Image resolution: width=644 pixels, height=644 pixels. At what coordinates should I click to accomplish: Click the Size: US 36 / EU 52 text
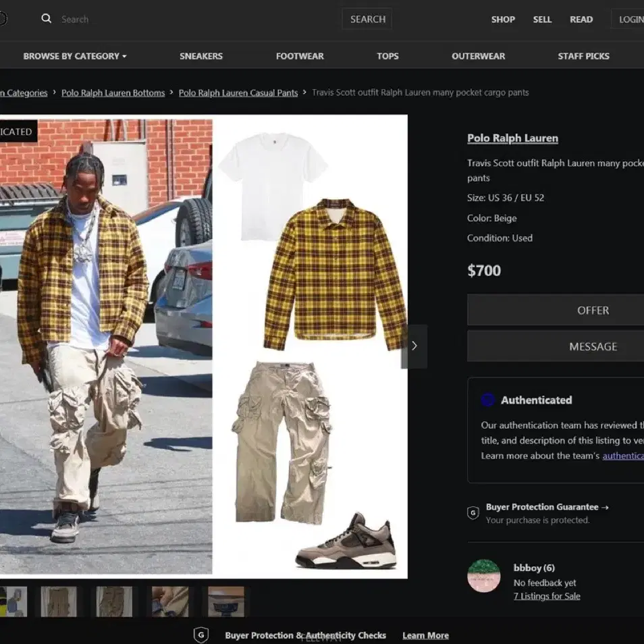506,198
